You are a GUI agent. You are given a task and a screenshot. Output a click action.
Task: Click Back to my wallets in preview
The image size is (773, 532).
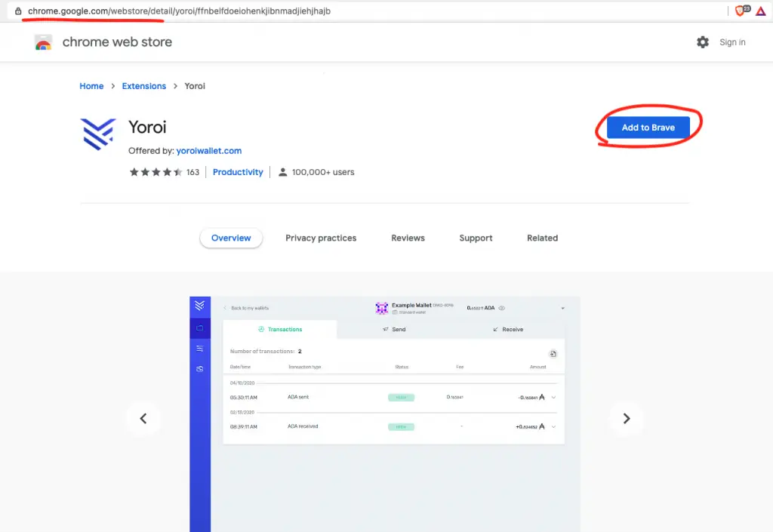(247, 309)
